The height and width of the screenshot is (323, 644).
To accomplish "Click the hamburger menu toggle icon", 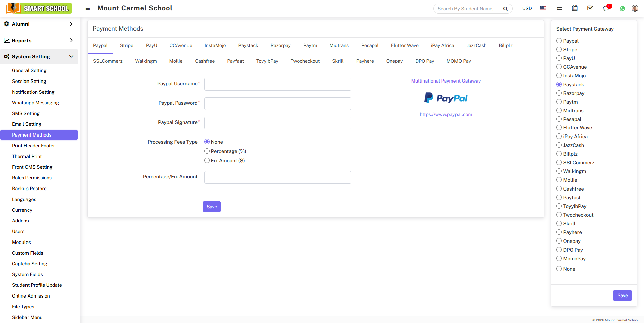I will (x=88, y=8).
